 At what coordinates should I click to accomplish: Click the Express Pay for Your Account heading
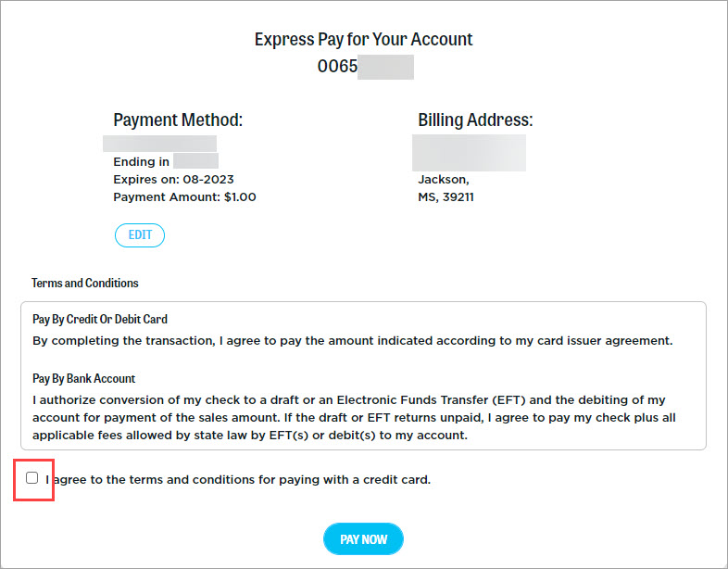(x=364, y=40)
